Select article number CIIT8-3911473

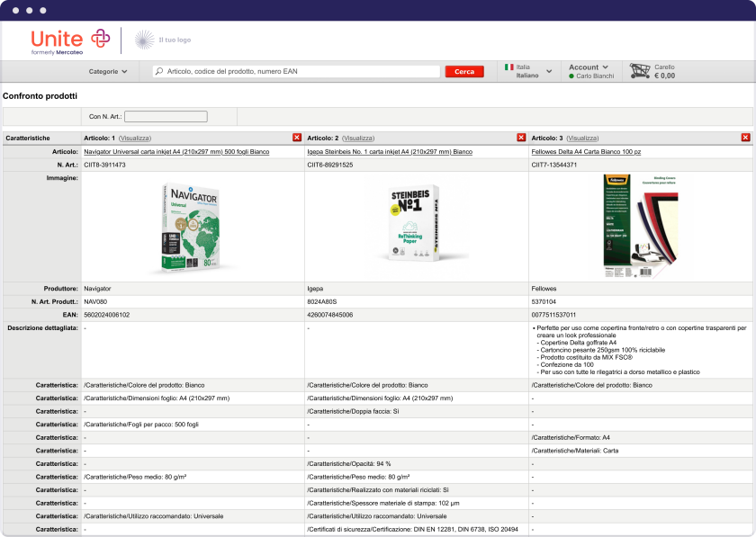point(104,165)
